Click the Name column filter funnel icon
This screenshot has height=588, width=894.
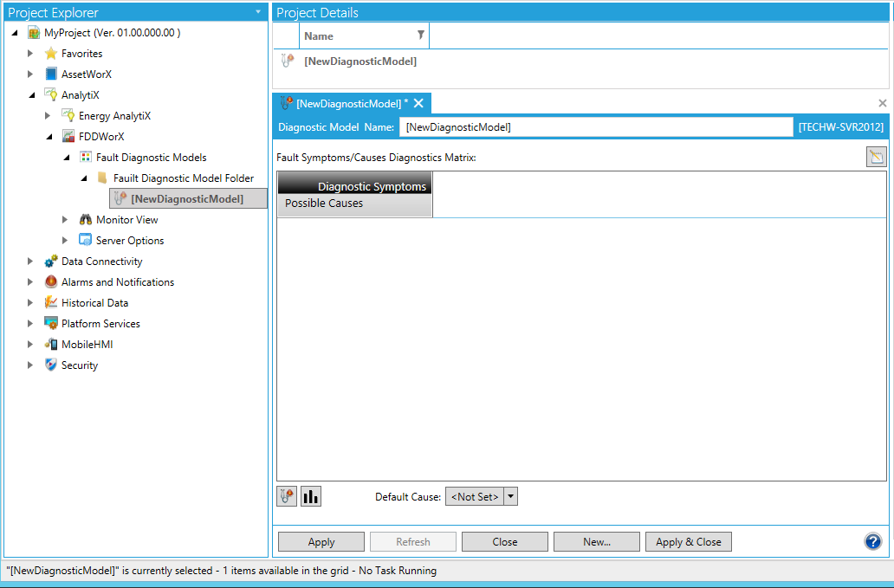421,36
